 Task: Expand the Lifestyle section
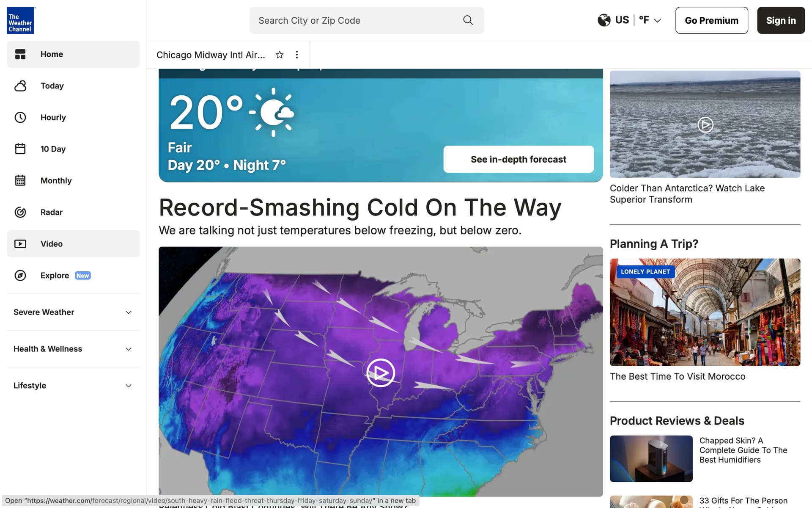coord(129,386)
